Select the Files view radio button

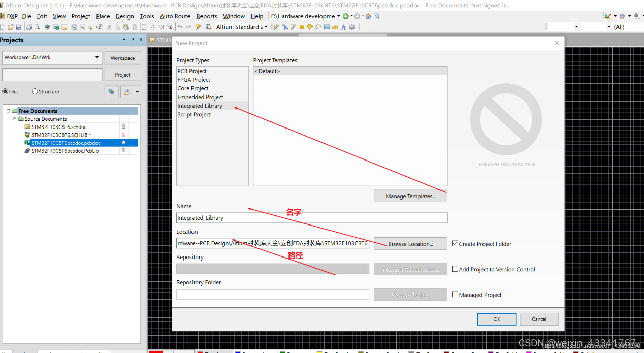point(5,92)
